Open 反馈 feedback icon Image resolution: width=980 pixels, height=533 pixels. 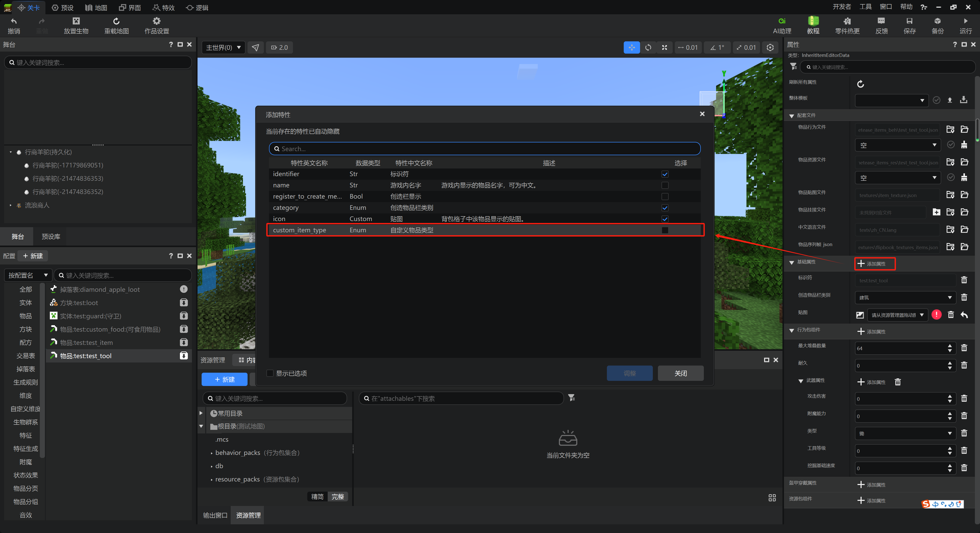[x=881, y=21]
